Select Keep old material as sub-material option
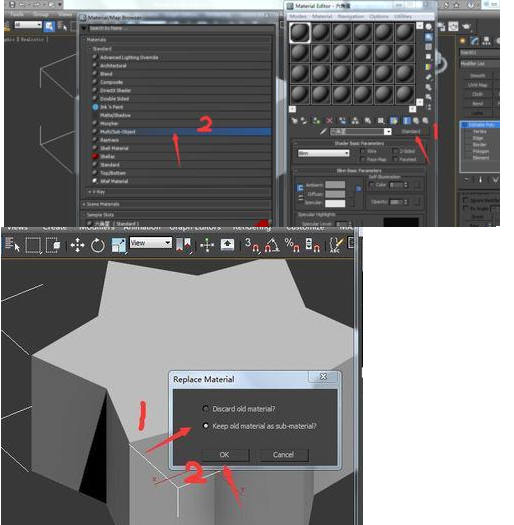The width and height of the screenshot is (514, 525). 206,426
